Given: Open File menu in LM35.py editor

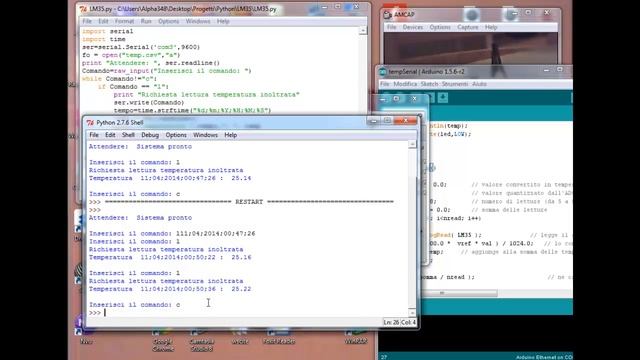Looking at the screenshot, I should pyautogui.click(x=87, y=21).
